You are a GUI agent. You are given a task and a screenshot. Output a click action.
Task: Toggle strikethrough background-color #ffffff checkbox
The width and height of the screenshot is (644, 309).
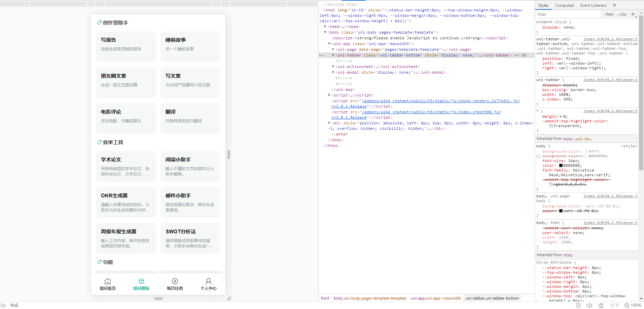click(538, 156)
